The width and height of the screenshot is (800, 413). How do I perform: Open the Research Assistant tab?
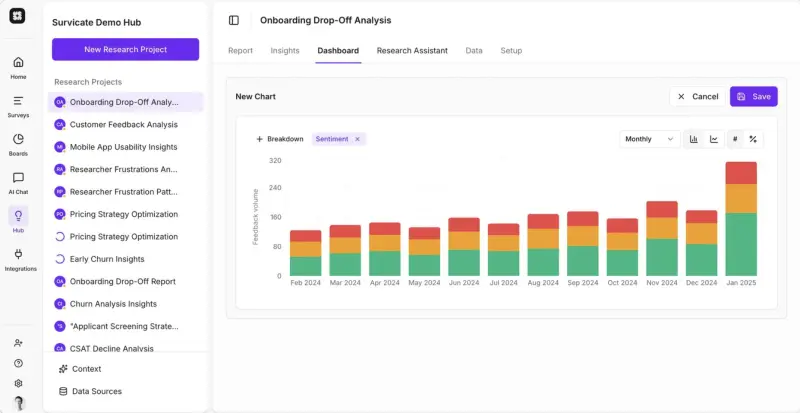412,51
